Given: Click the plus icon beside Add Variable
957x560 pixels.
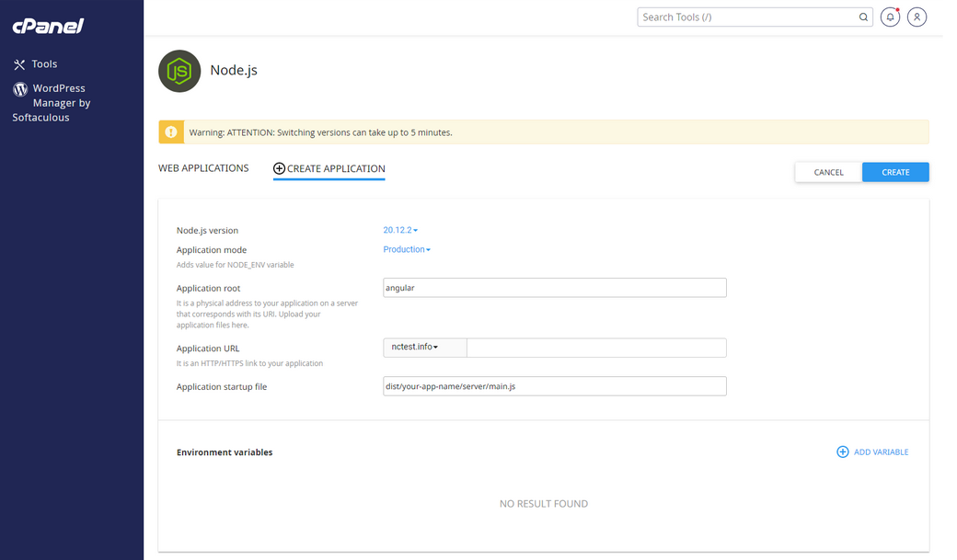Looking at the screenshot, I should tap(842, 452).
